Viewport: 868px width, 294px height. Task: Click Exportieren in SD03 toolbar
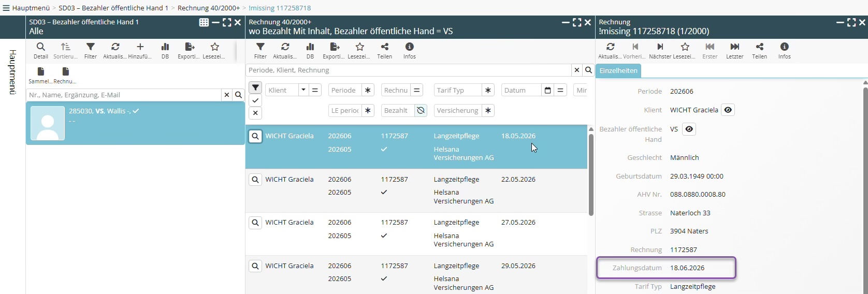(x=190, y=51)
